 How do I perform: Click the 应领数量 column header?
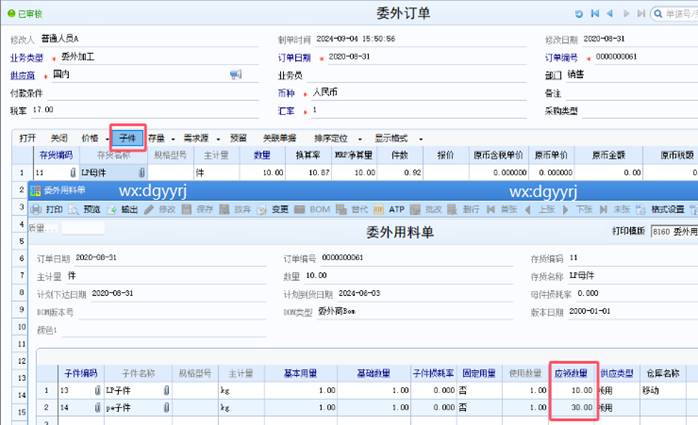(574, 370)
